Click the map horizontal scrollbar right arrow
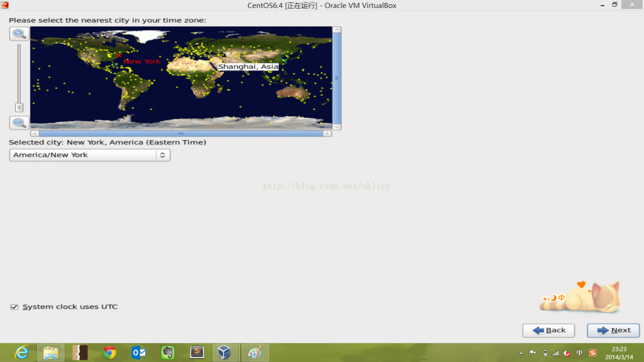 click(x=328, y=133)
